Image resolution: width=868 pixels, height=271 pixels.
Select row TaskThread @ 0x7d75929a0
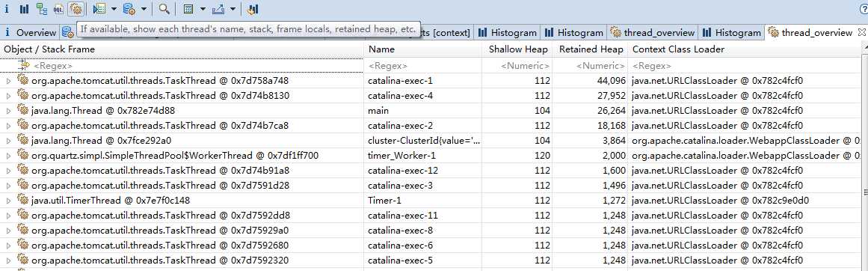tap(160, 230)
